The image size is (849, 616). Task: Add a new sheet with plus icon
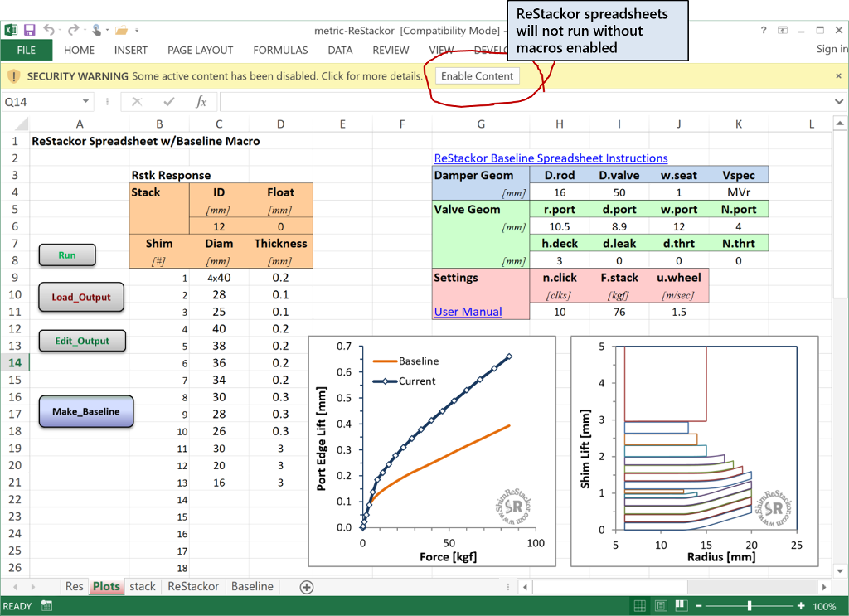coord(307,587)
